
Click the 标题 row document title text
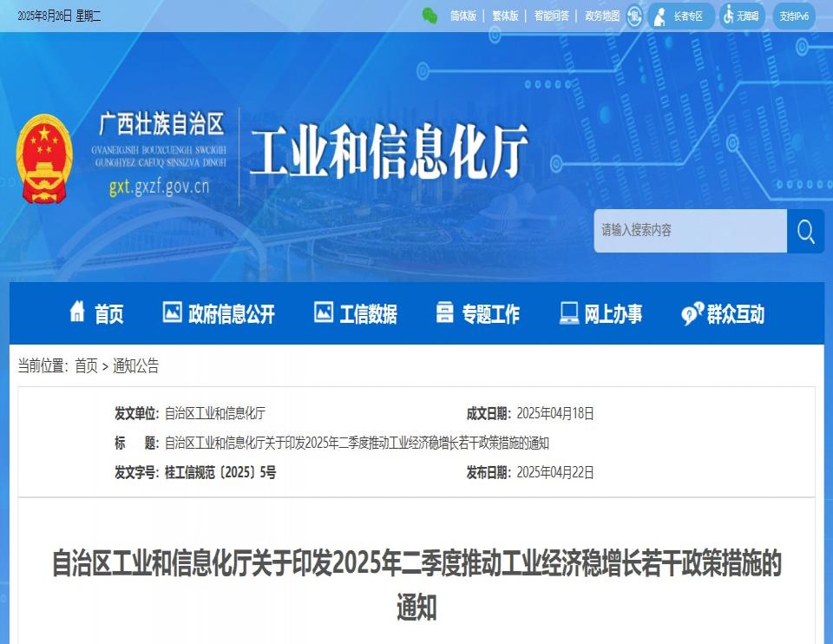[357, 443]
